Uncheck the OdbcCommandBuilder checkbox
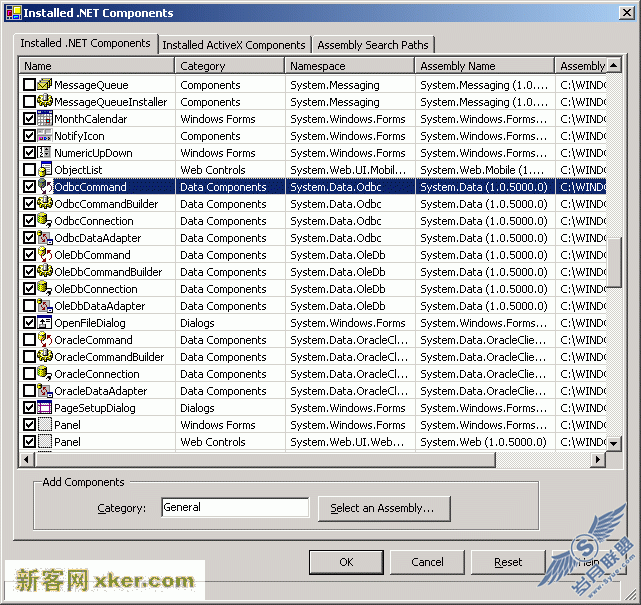The width and height of the screenshot is (641, 605). (x=29, y=204)
